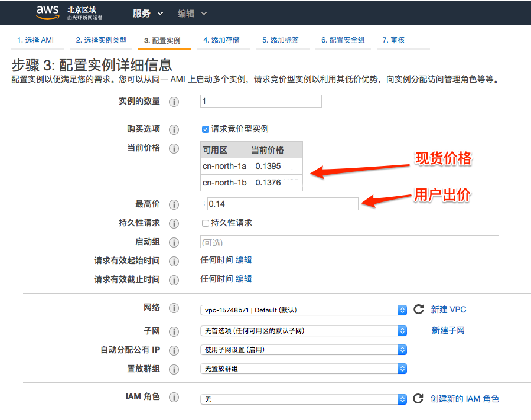Click cn-north-1a price 0.1395 cell

tap(276, 167)
